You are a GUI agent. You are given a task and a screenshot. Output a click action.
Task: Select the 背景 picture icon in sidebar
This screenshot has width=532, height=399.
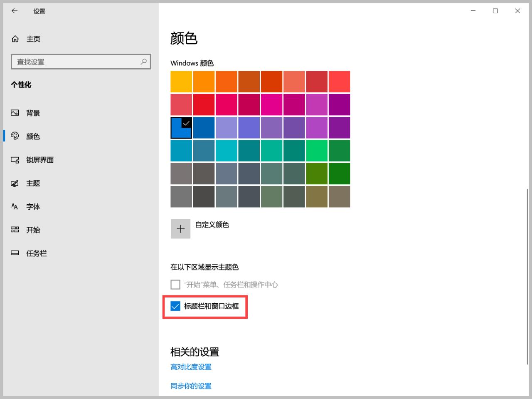(x=15, y=112)
